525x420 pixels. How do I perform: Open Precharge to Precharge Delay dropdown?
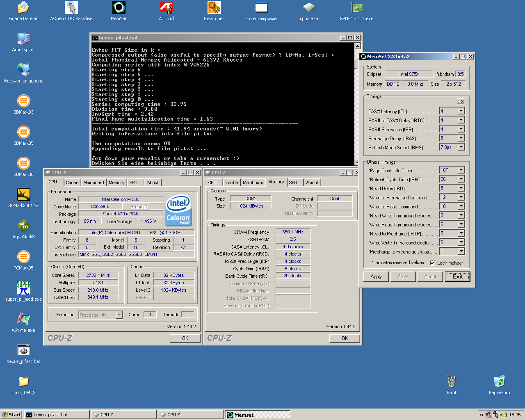pos(461,251)
